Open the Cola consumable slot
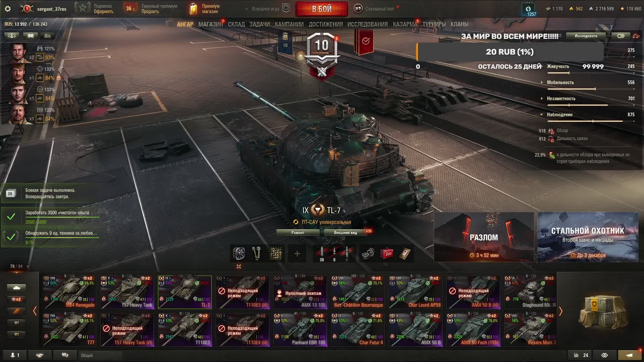 click(387, 254)
